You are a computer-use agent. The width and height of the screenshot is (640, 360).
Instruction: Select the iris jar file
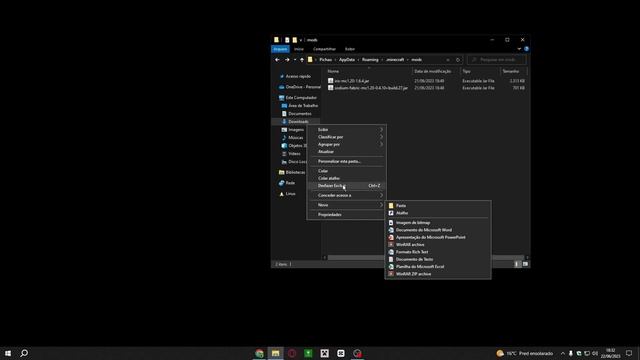coord(351,81)
